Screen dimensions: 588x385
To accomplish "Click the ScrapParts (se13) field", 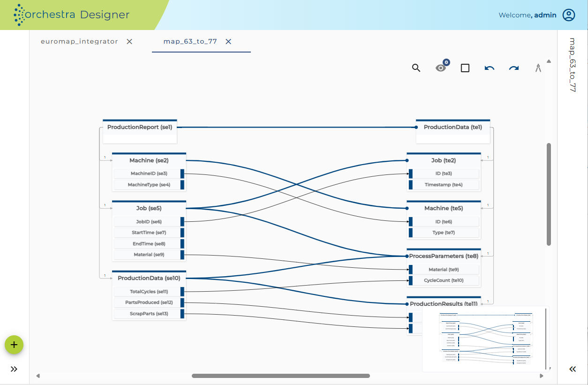I will point(147,313).
